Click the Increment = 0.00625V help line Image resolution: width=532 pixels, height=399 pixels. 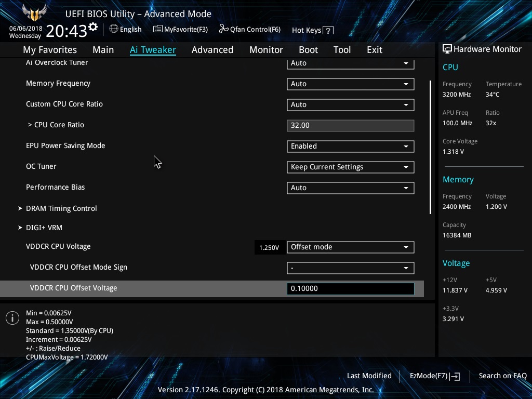point(59,340)
